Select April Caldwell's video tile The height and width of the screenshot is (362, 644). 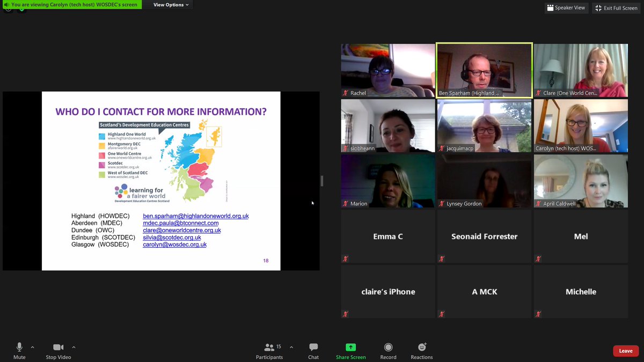(x=581, y=181)
